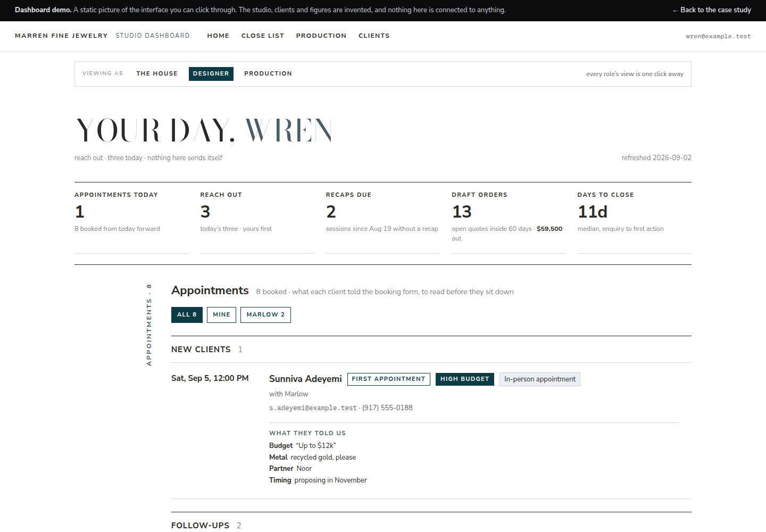Image resolution: width=766 pixels, height=532 pixels.
Task: Filter appointments to Marlow 2
Action: click(x=265, y=315)
